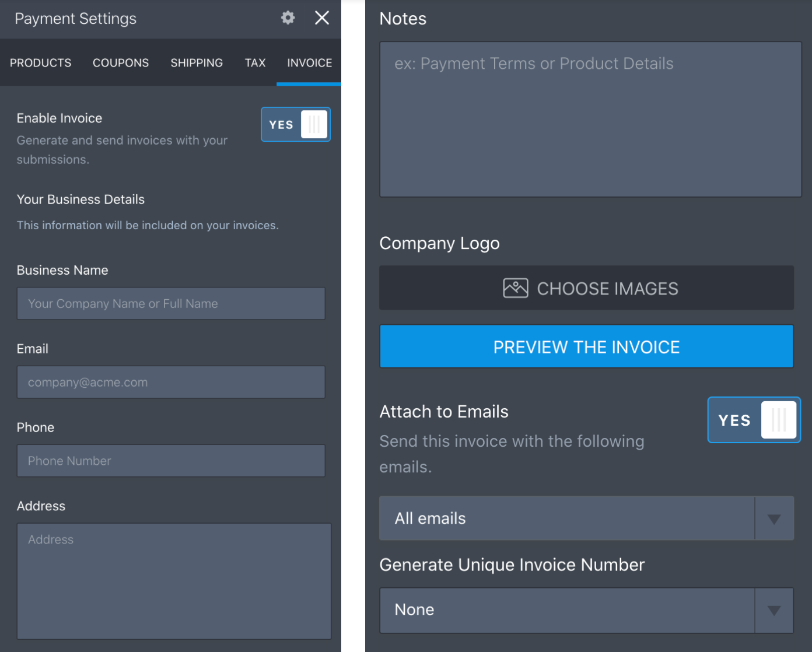Image resolution: width=812 pixels, height=652 pixels.
Task: Click into the Email input field
Action: (x=171, y=382)
